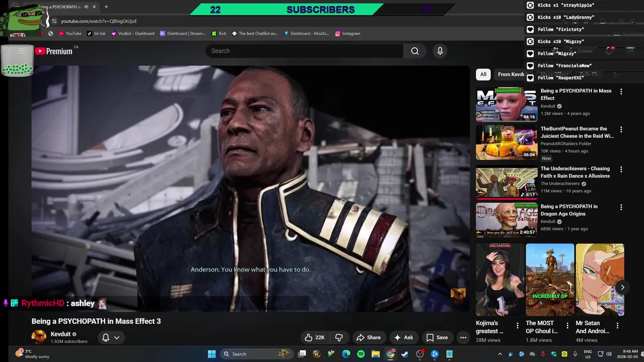
Task: Click the 11M views · 10 years ago text
Action: tap(566, 191)
